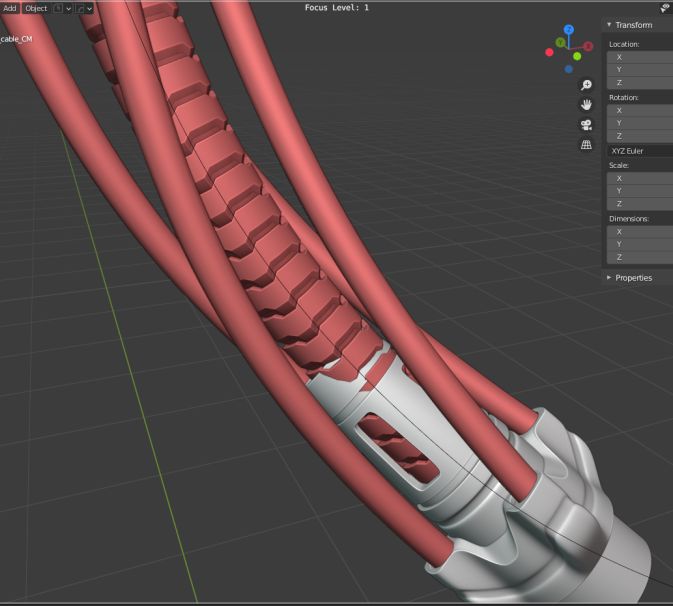Click the 'Dimensions:' label

pos(629,219)
